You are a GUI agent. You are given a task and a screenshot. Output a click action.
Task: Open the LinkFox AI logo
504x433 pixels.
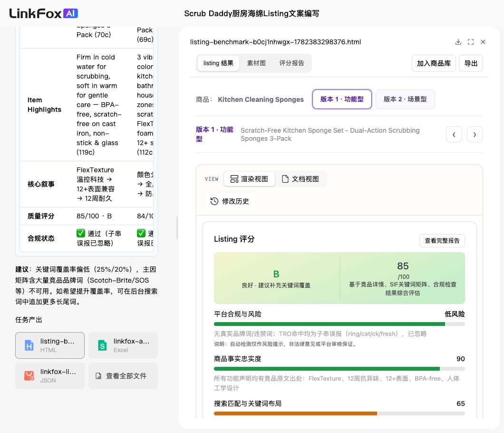(44, 13)
